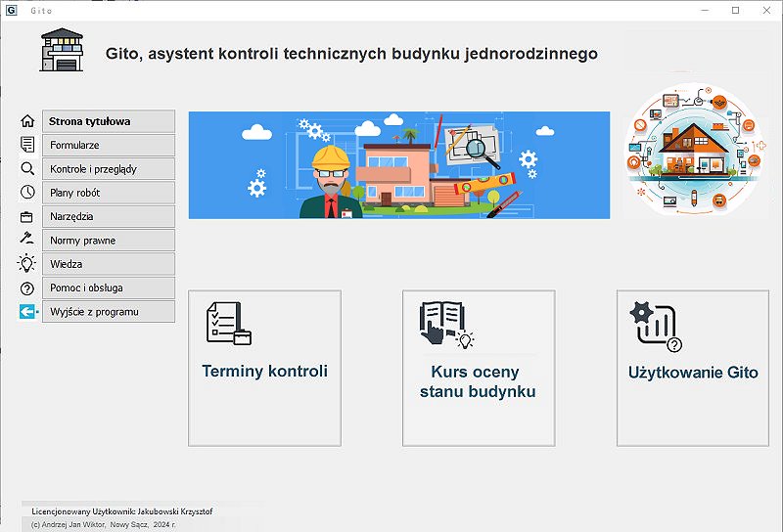Click the lightbulb icon beside Wiedza
Viewport: 783px width, 532px height.
pyautogui.click(x=27, y=264)
